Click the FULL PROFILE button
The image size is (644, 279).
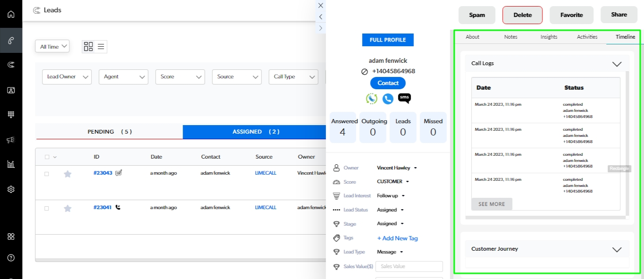point(388,40)
